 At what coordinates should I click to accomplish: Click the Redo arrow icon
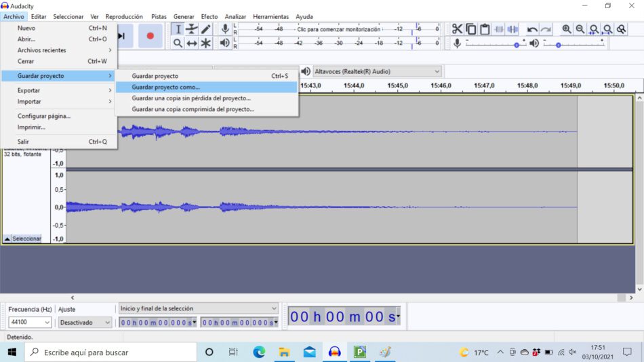pyautogui.click(x=546, y=29)
